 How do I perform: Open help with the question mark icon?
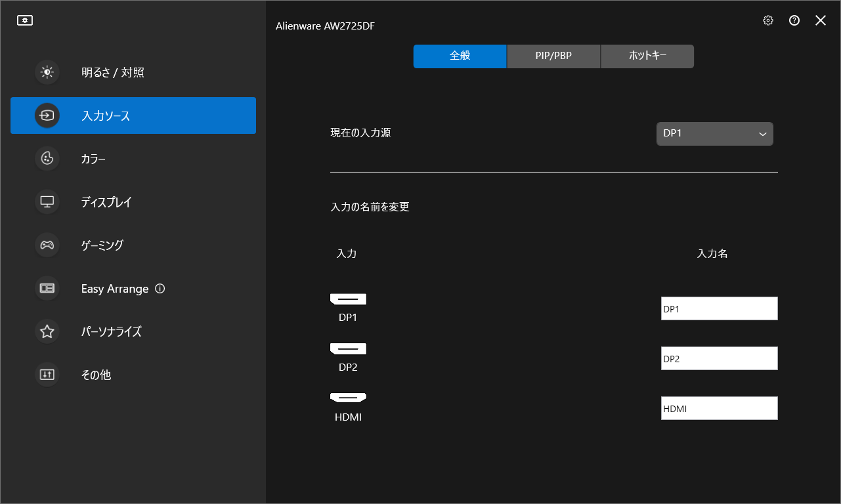click(x=794, y=20)
